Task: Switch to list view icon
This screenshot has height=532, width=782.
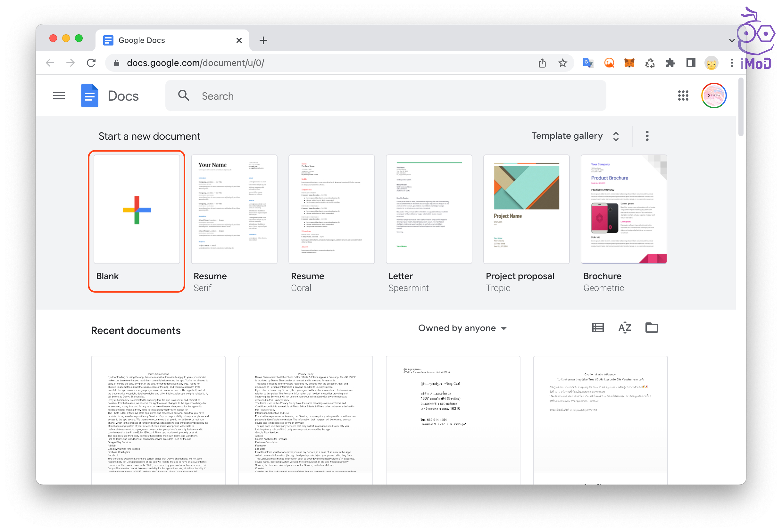Action: [598, 328]
